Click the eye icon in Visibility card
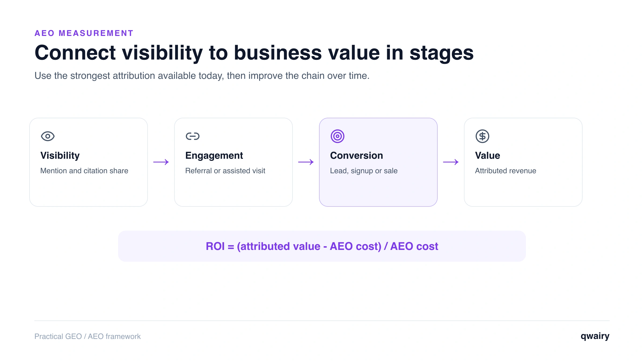Viewport: 644px width, 362px height. click(48, 136)
